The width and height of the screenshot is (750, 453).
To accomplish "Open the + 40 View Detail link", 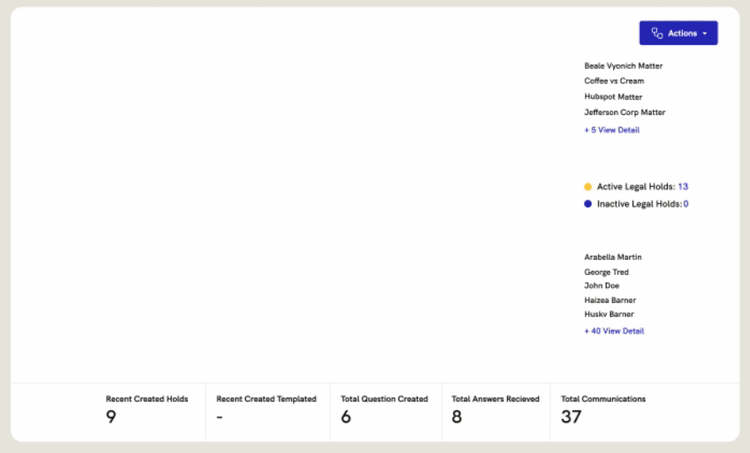I will point(614,331).
